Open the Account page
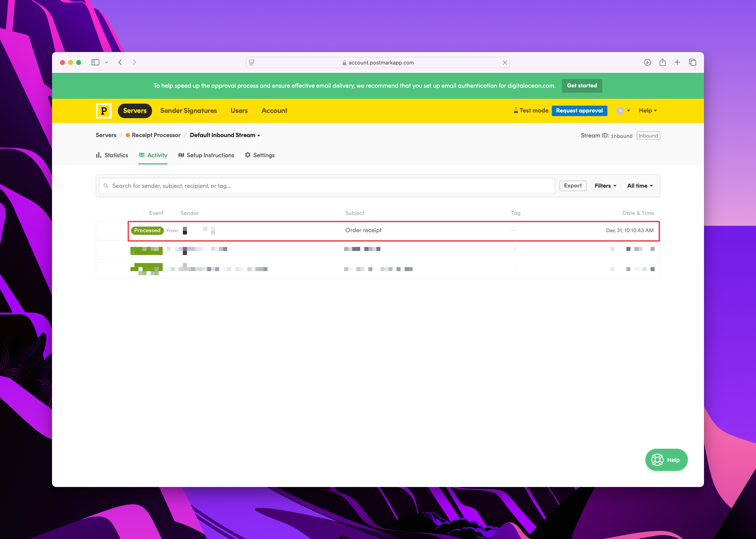The width and height of the screenshot is (756, 539). 274,110
